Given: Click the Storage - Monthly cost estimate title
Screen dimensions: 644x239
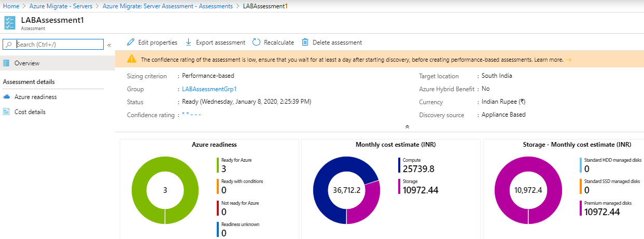Looking at the screenshot, I should coord(577,145).
